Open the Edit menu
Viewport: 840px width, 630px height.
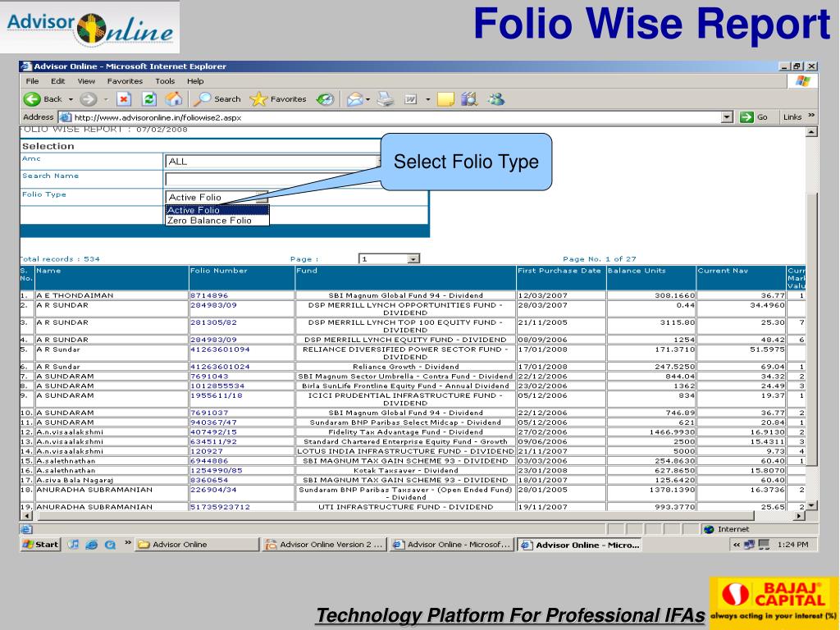tap(58, 81)
